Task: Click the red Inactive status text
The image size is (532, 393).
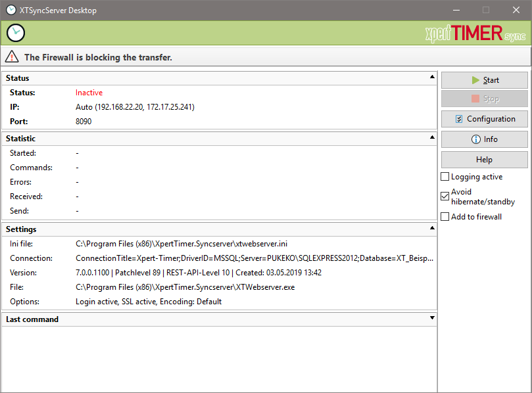Action: (x=89, y=93)
